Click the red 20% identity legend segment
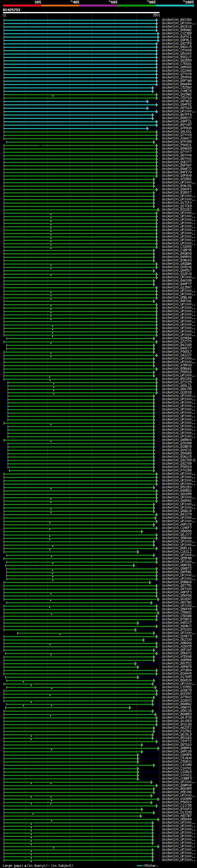This screenshot has width=197, height=868. (22, 6)
